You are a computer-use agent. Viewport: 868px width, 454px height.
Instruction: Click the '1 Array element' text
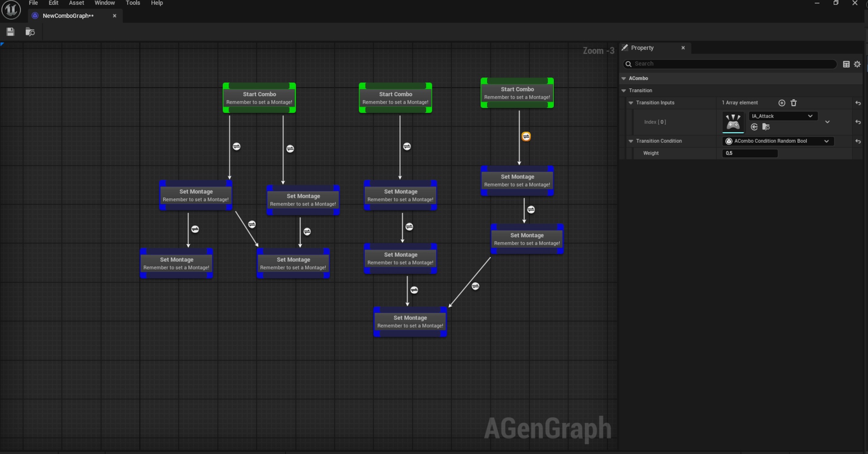[x=740, y=103]
